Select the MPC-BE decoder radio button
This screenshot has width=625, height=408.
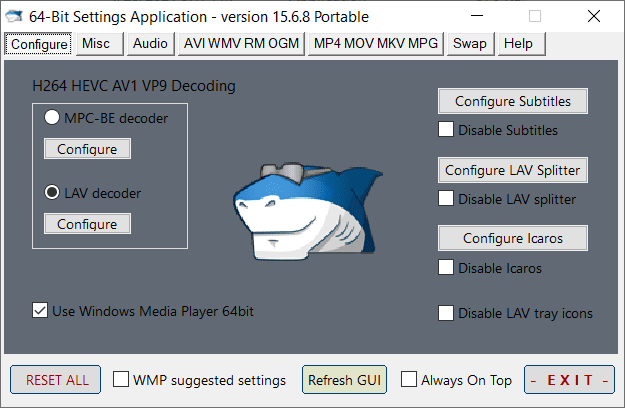point(53,118)
